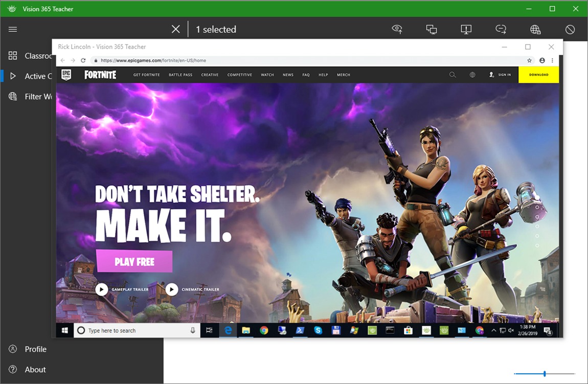Click the Fortnite logo in the navbar

pos(100,75)
